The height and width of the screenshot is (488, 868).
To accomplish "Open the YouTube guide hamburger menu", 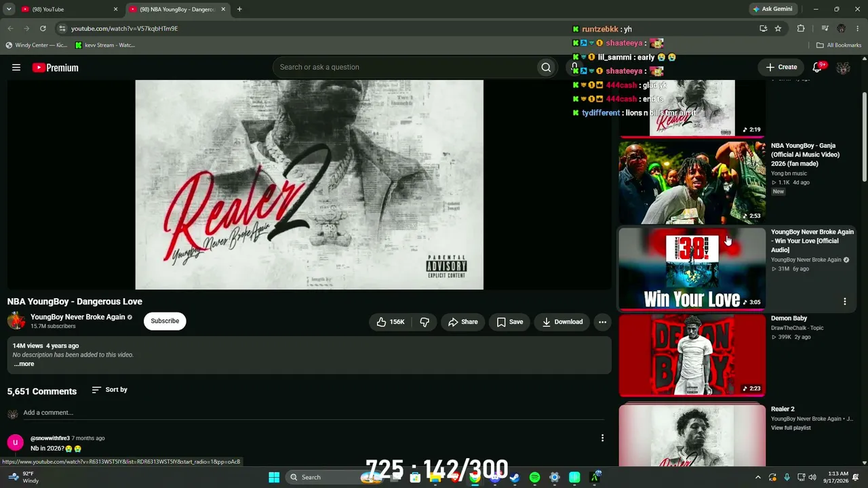I will pyautogui.click(x=16, y=67).
